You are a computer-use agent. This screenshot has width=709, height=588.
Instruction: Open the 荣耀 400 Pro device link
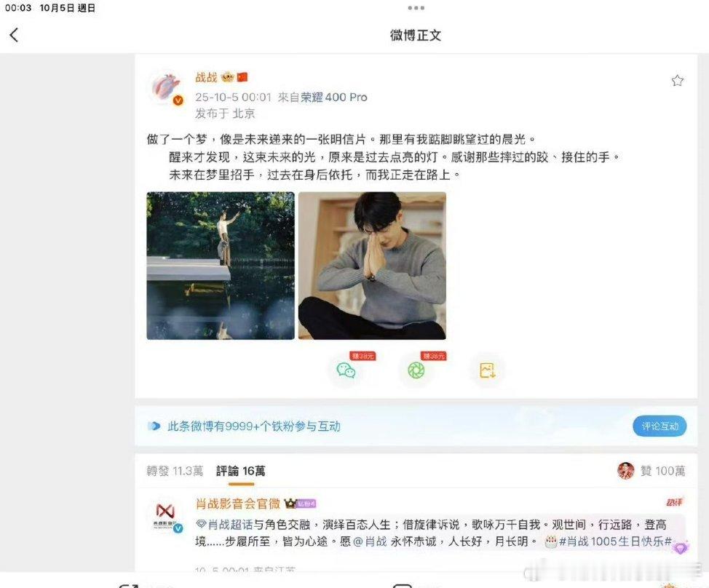point(334,98)
